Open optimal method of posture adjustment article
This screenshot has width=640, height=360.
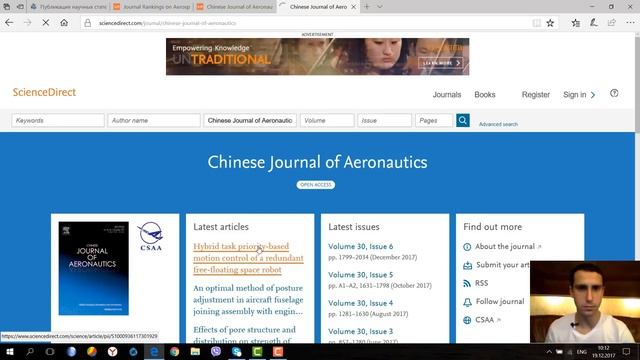click(x=248, y=300)
